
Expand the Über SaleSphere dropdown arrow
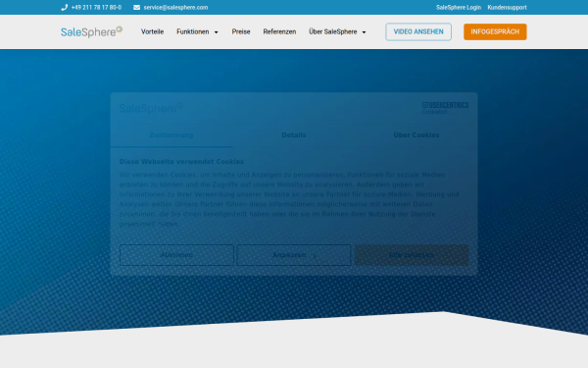(x=364, y=32)
